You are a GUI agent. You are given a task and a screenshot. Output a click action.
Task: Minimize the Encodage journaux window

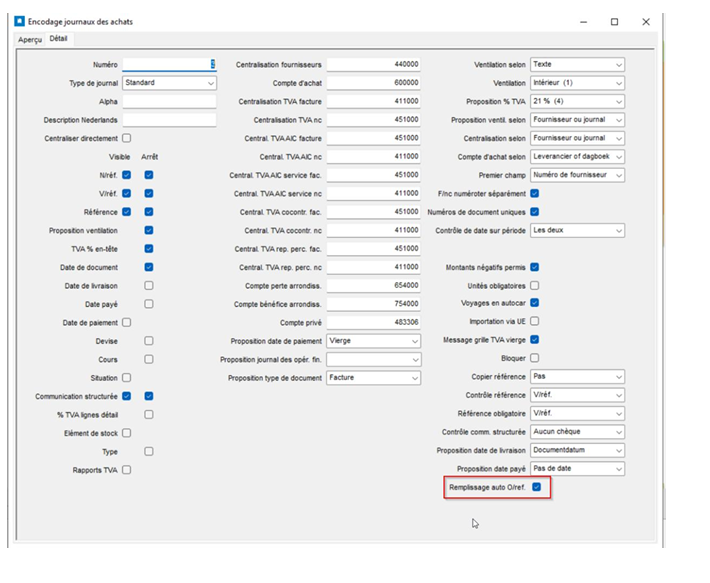tap(584, 22)
